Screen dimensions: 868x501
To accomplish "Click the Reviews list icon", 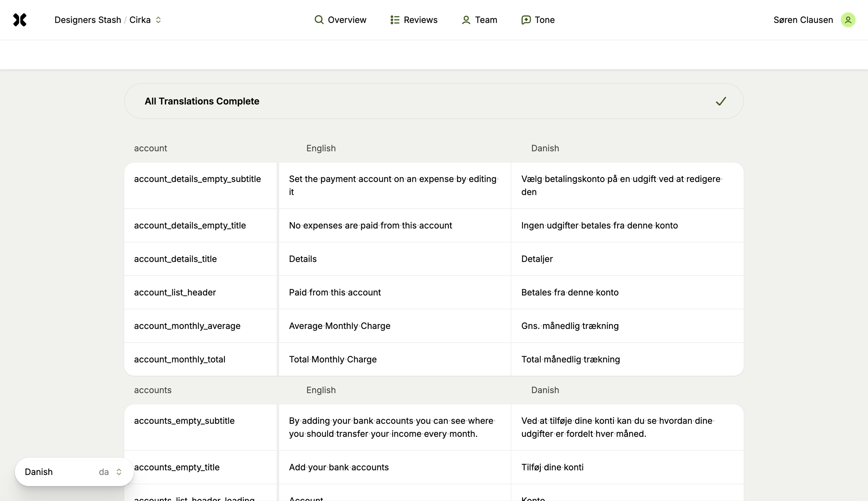I will pos(395,20).
